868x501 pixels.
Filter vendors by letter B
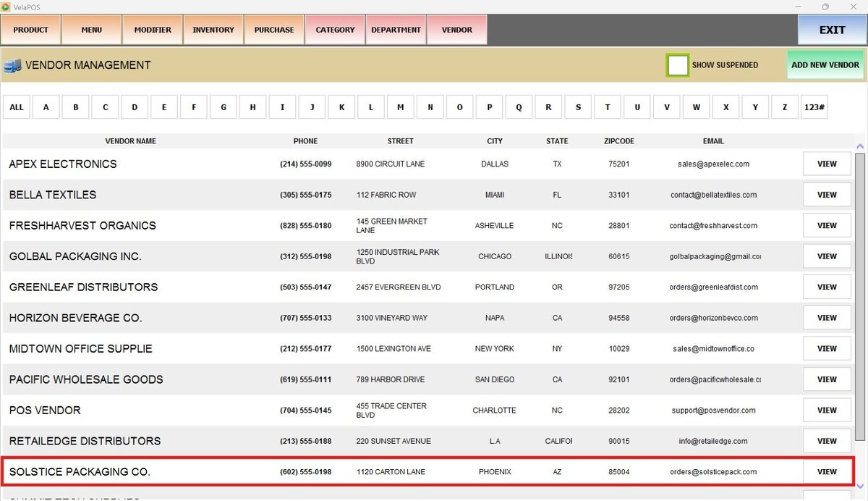[x=76, y=107]
